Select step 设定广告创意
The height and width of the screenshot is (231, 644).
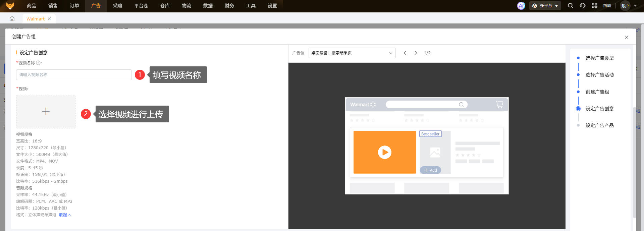click(599, 109)
